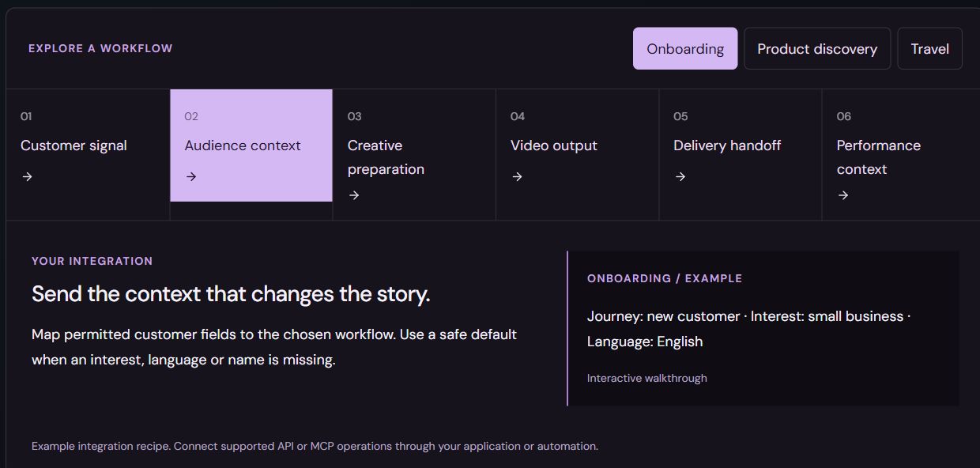
Task: Click the 'Your integration' label
Action: [92, 261]
